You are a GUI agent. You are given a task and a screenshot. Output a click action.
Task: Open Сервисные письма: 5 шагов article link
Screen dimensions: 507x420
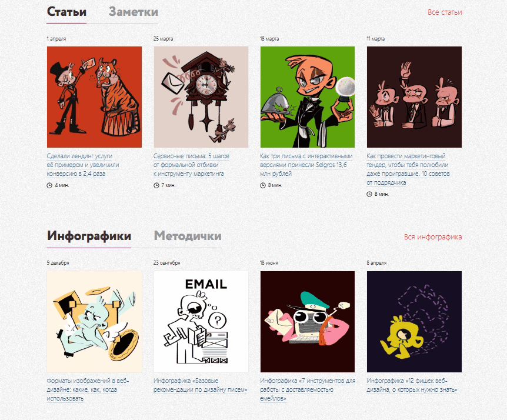[x=191, y=165]
